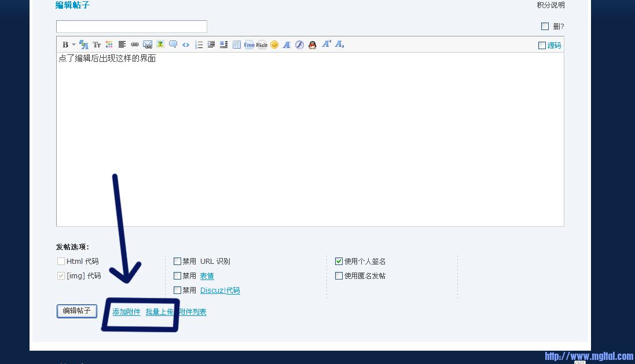The image size is (635, 364).
Task: Insert a table using grid icon
Action: click(x=237, y=45)
